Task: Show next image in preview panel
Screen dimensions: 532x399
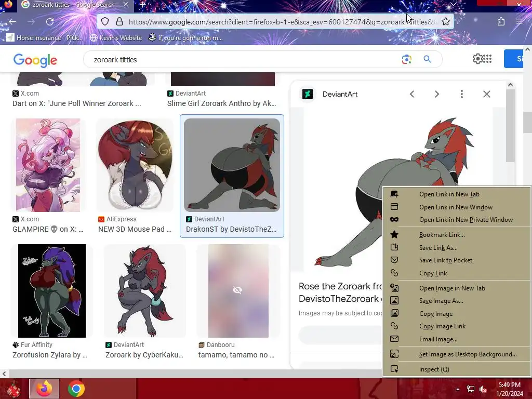Action: (x=437, y=94)
